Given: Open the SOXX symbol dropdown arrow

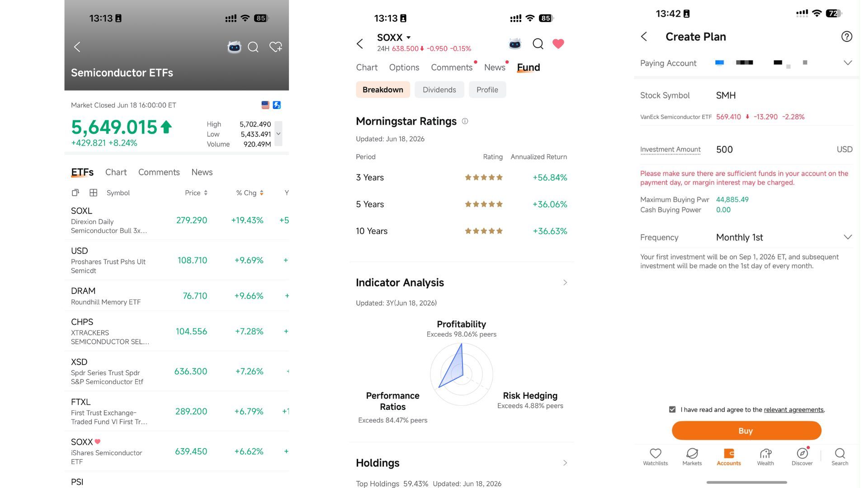Looking at the screenshot, I should (409, 38).
